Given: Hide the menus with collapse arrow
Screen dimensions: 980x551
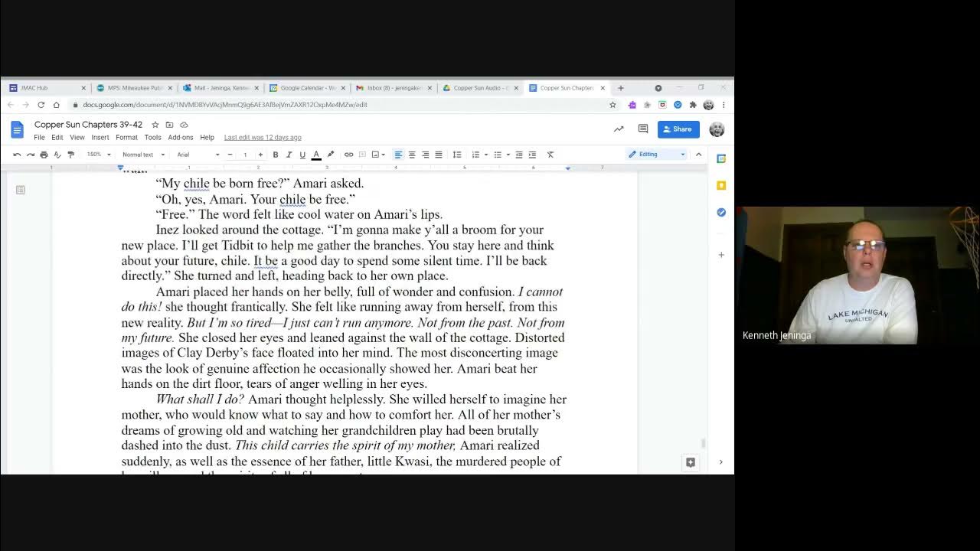Looking at the screenshot, I should click(698, 155).
